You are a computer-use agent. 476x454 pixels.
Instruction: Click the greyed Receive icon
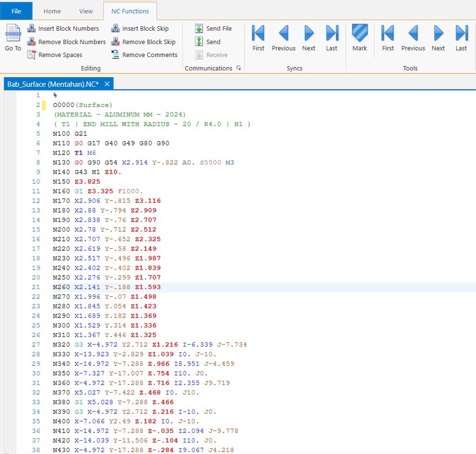coord(199,55)
